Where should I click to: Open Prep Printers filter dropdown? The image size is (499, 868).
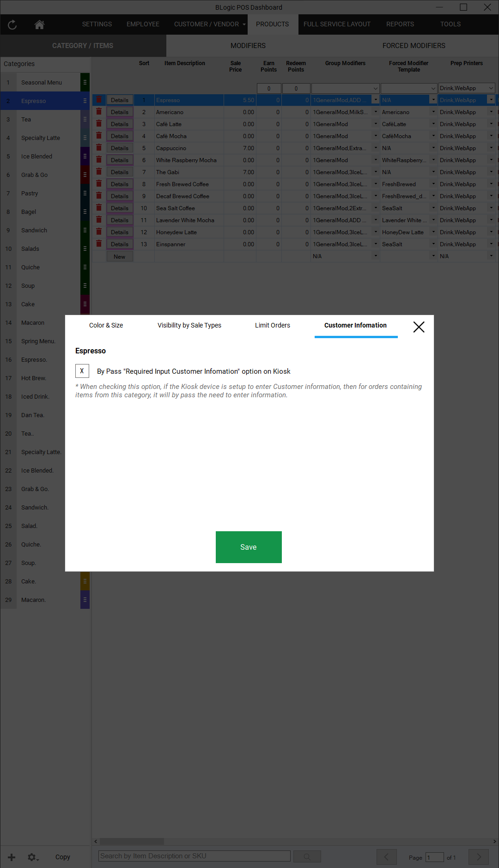(491, 88)
